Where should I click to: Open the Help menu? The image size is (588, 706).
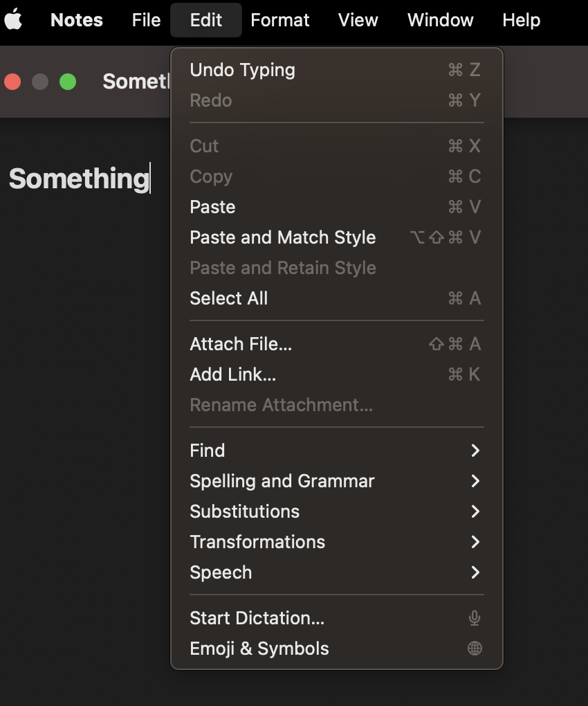coord(521,20)
